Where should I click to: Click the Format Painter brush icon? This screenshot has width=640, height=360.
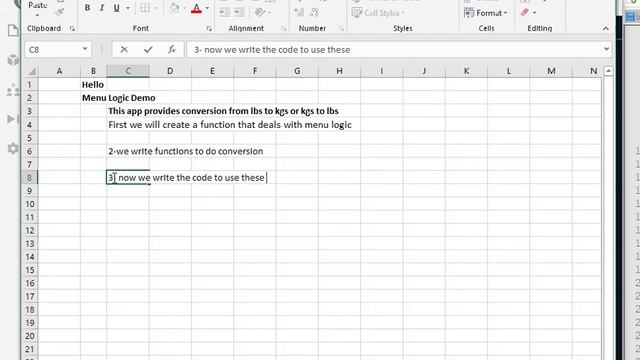tap(59, 12)
